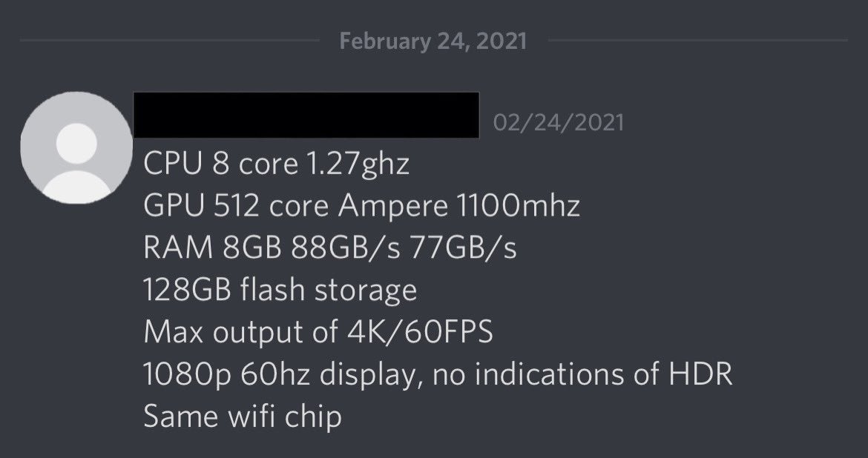Click the divider line left of the date
The image size is (868, 458).
pyautogui.click(x=170, y=40)
